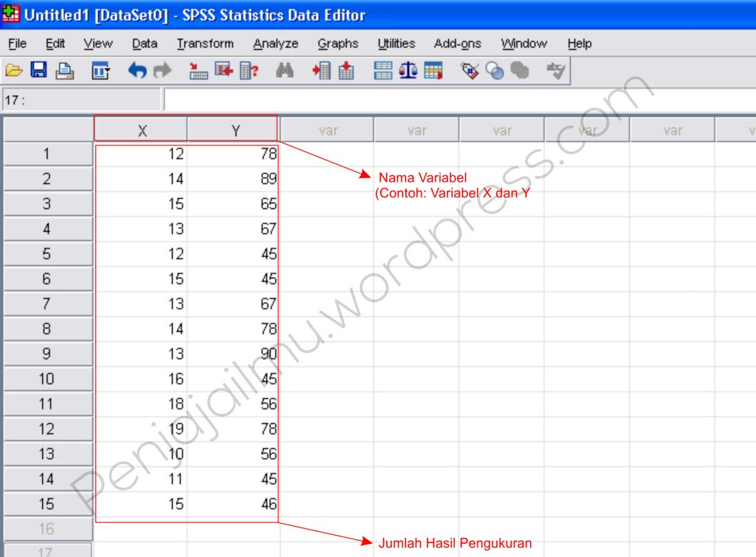Select row header 1
The height and width of the screenshot is (557, 756).
(x=48, y=154)
